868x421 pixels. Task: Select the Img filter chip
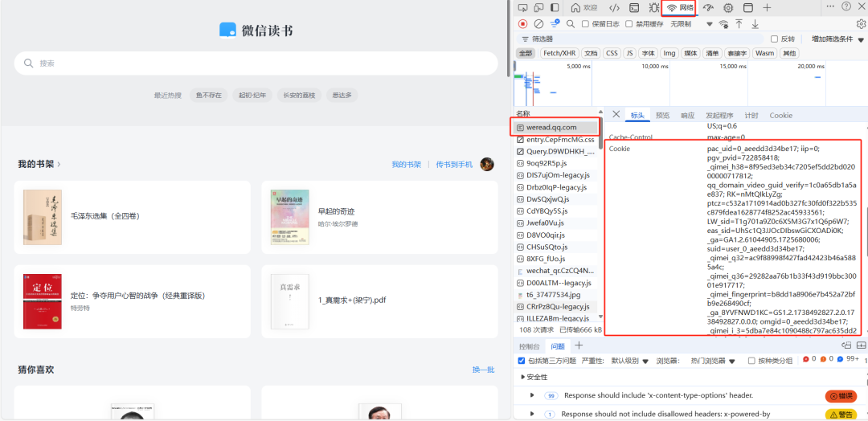coord(669,53)
